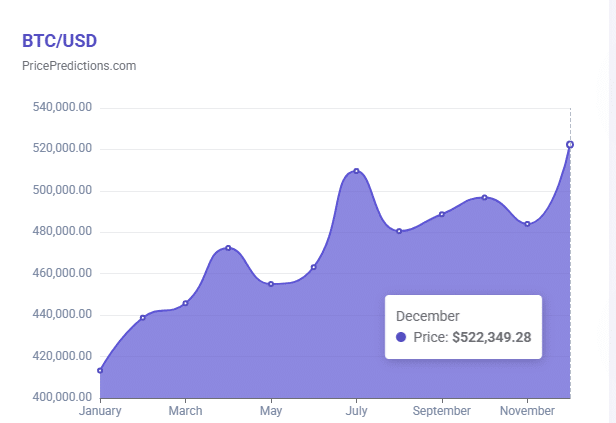
Task: Select the August data point marker
Action: [399, 231]
